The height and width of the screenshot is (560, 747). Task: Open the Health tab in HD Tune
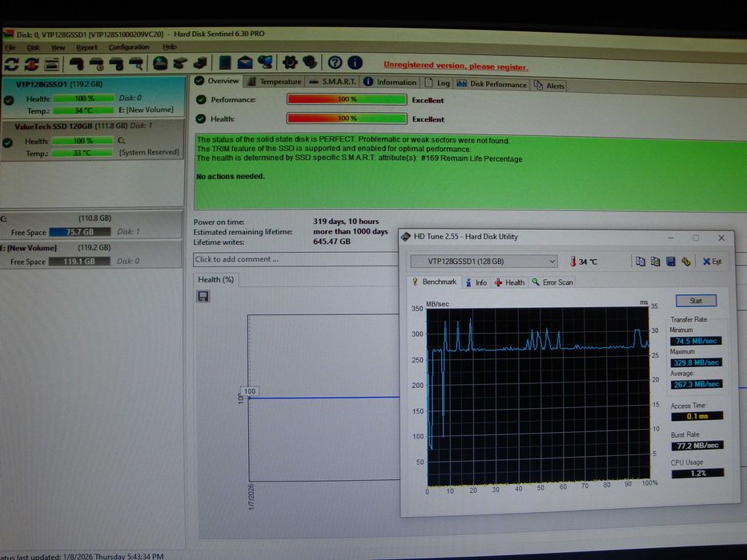509,282
